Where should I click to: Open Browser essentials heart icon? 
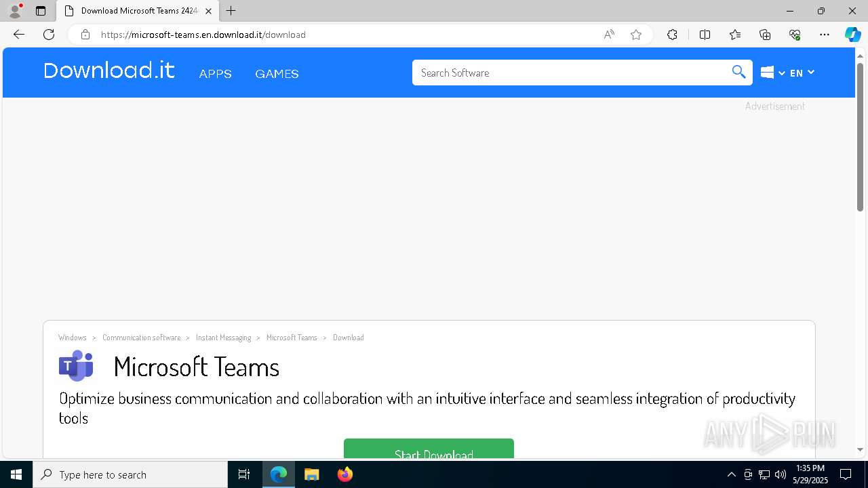coord(795,35)
